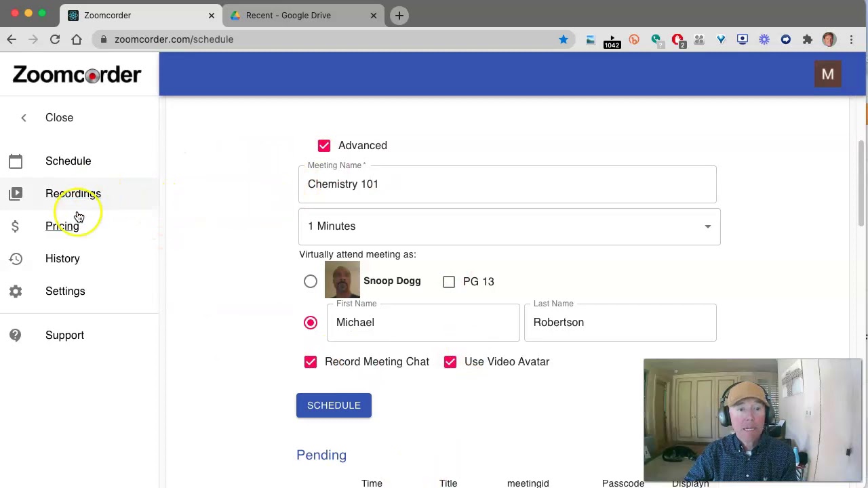Uncheck the Advanced checkbox
This screenshot has height=488, width=868.
(324, 146)
